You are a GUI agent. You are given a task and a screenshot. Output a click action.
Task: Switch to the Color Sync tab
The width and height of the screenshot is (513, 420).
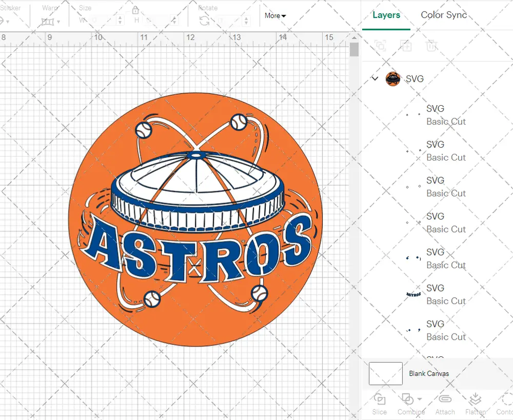tap(444, 15)
